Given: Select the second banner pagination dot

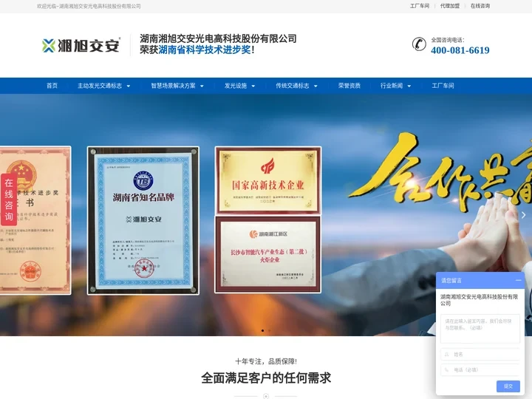Looking at the screenshot, I should pos(270,330).
